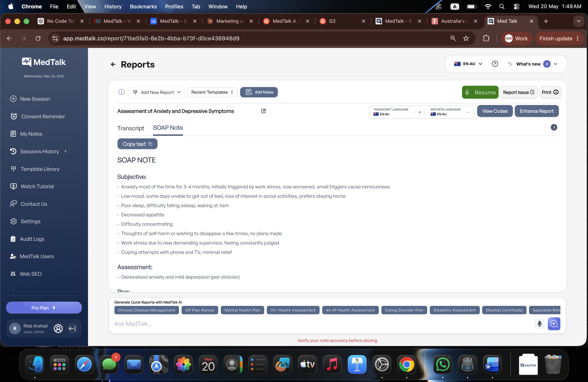Open the Chrome History menu

pyautogui.click(x=113, y=6)
